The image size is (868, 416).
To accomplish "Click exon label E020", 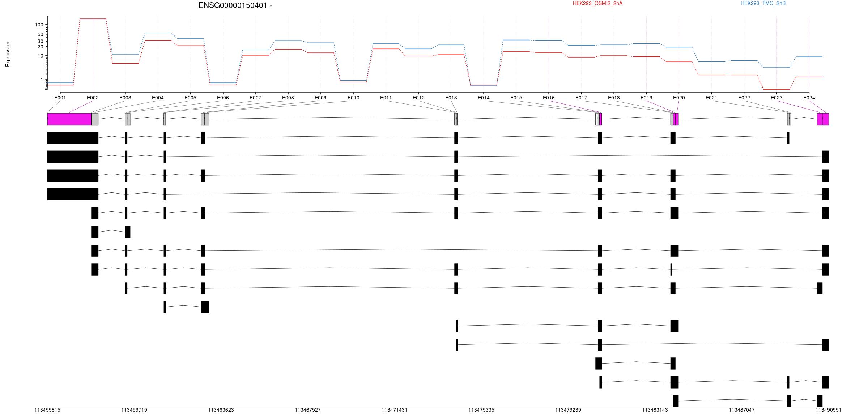I will click(679, 98).
